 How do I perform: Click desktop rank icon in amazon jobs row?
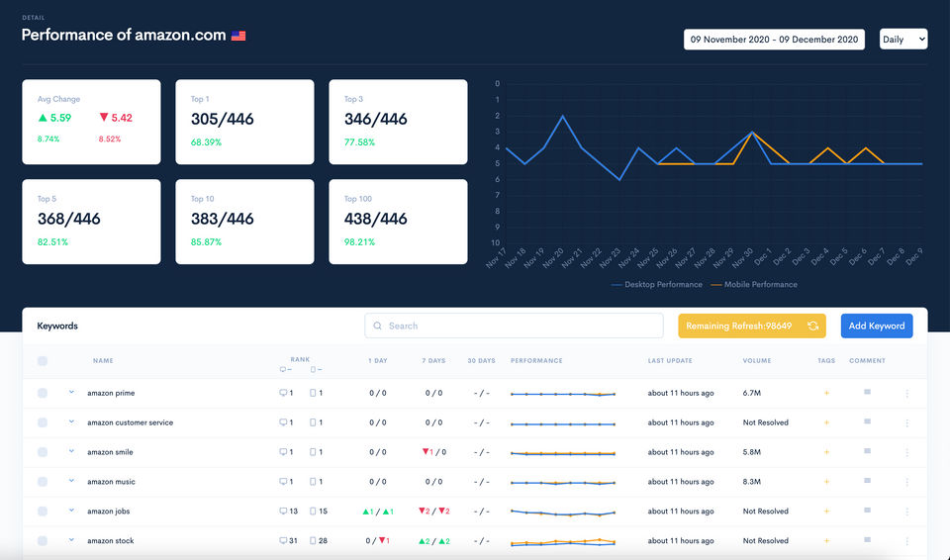point(283,512)
